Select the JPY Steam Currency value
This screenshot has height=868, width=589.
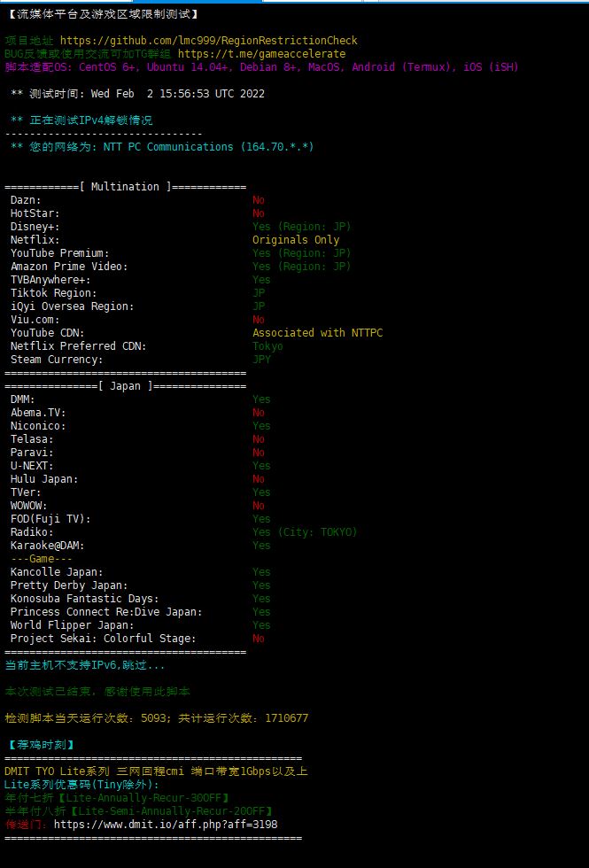click(262, 360)
